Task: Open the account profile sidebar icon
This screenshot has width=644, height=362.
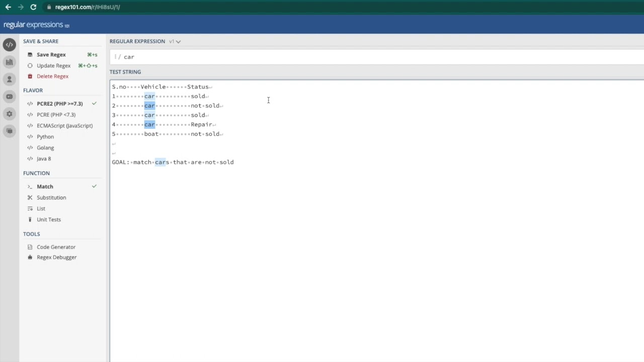Action: pos(9,79)
